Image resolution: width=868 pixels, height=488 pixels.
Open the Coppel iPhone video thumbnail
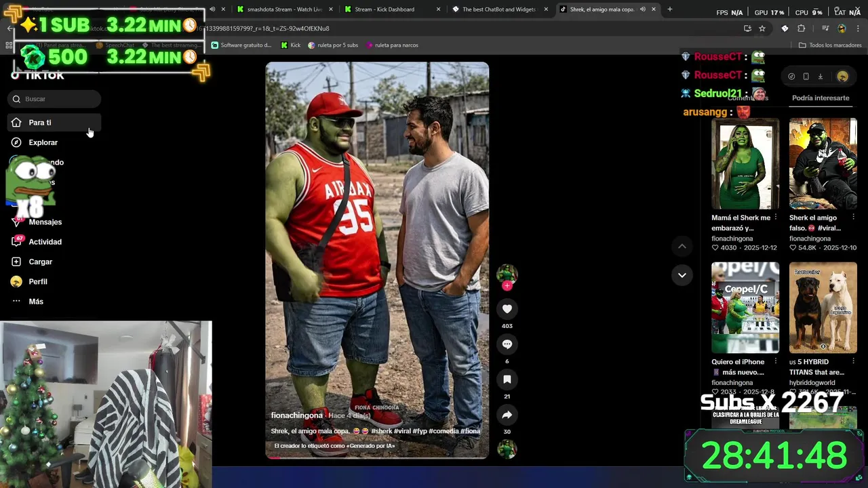point(745,308)
